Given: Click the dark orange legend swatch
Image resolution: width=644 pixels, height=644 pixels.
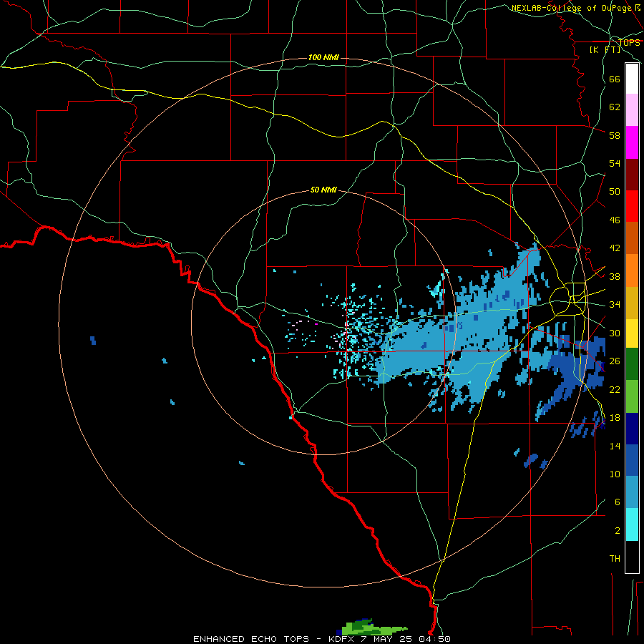Looking at the screenshot, I should pyautogui.click(x=632, y=238).
